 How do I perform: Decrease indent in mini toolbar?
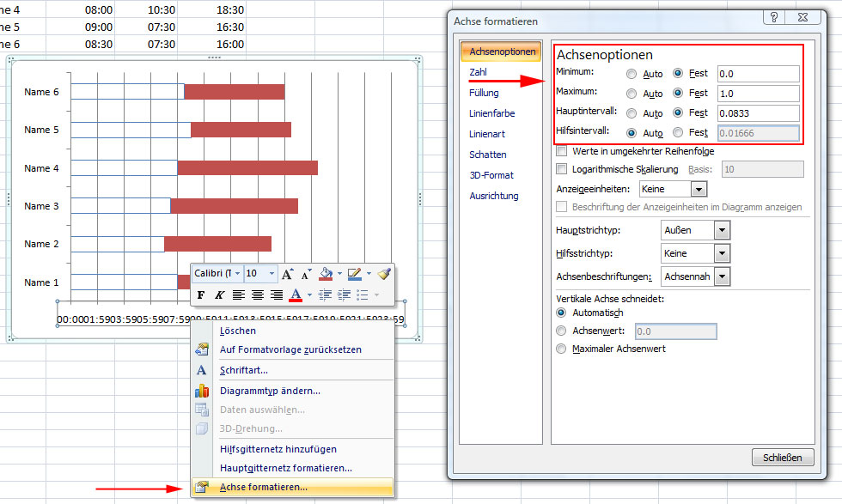[x=325, y=295]
